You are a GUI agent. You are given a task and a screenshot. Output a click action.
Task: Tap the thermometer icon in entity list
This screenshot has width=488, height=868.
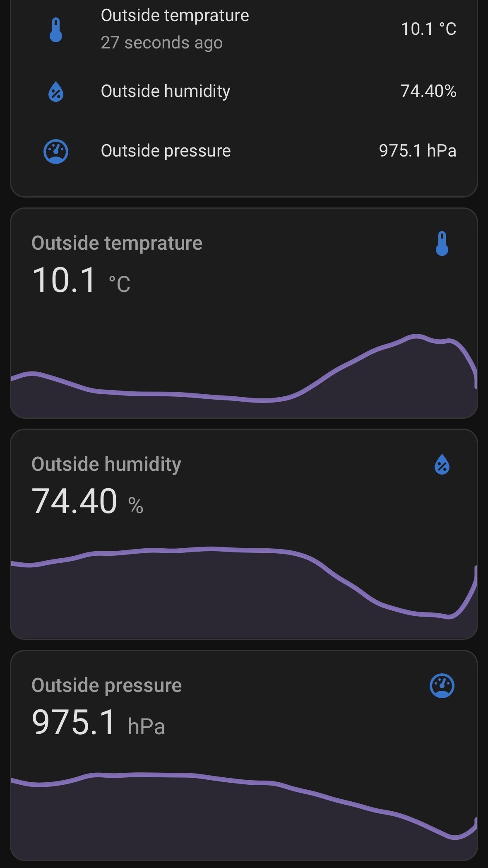pos(56,30)
